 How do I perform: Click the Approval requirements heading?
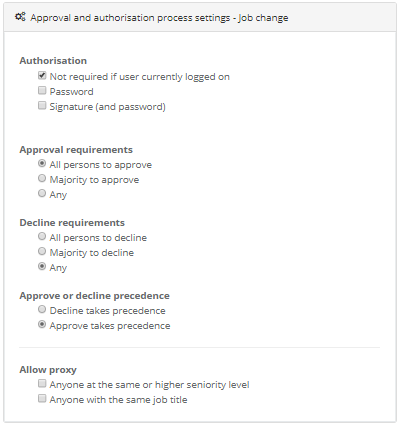76,150
